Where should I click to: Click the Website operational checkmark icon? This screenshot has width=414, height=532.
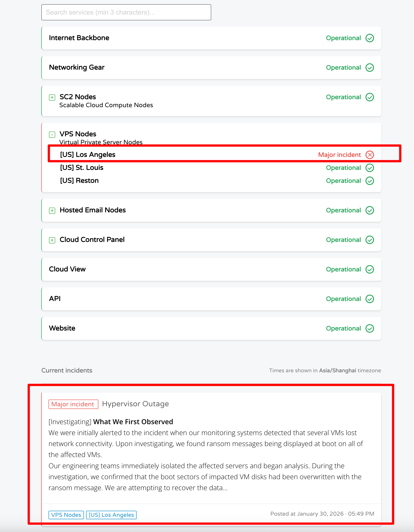pyautogui.click(x=370, y=328)
